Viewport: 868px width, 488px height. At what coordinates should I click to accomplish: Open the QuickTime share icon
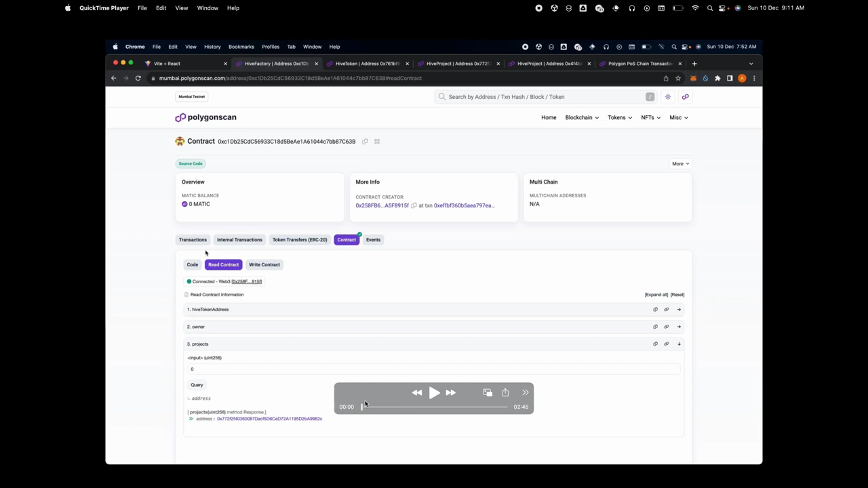pyautogui.click(x=505, y=392)
